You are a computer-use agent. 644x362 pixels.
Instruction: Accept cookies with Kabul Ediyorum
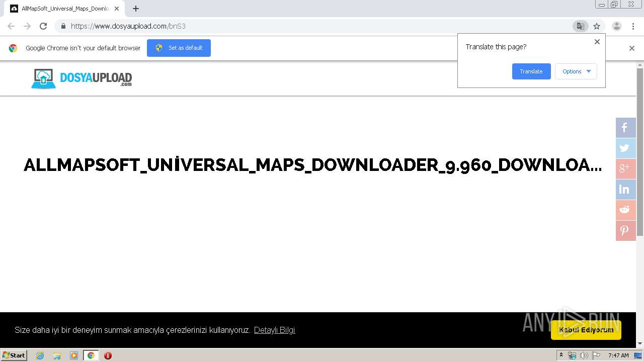pyautogui.click(x=586, y=330)
